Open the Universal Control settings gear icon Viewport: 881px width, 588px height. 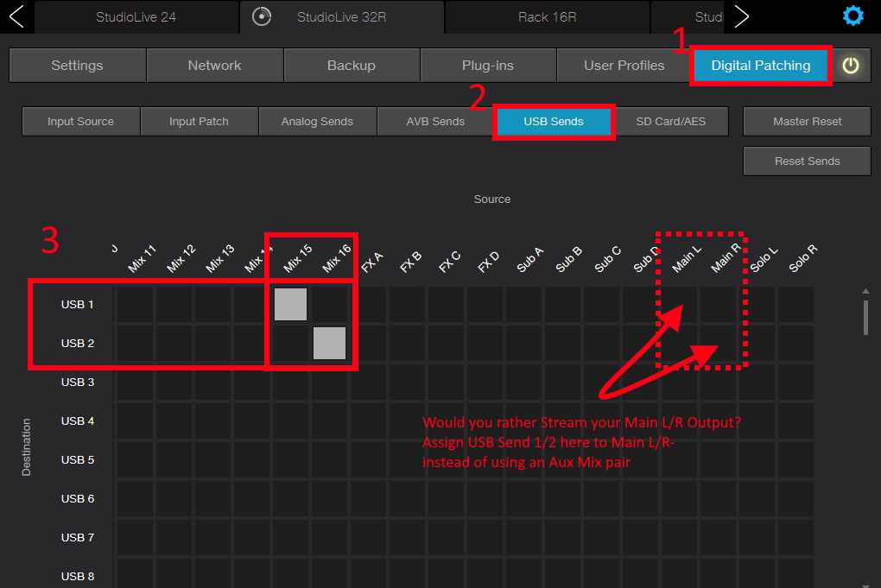[853, 15]
